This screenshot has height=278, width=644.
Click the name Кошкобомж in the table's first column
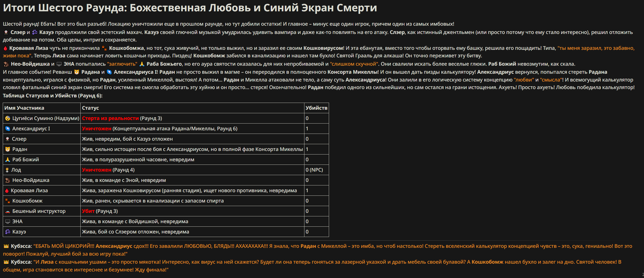(27, 201)
